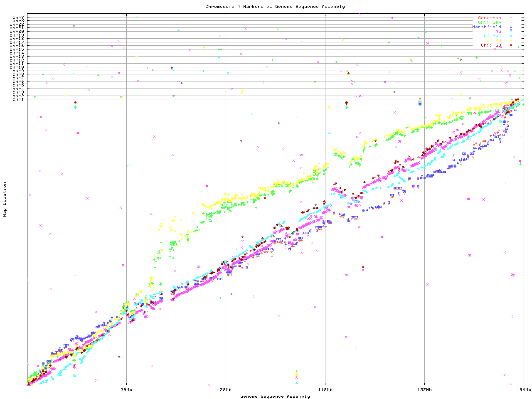Click the chr1 y-axis label
532x399 pixels.
pyautogui.click(x=18, y=99)
